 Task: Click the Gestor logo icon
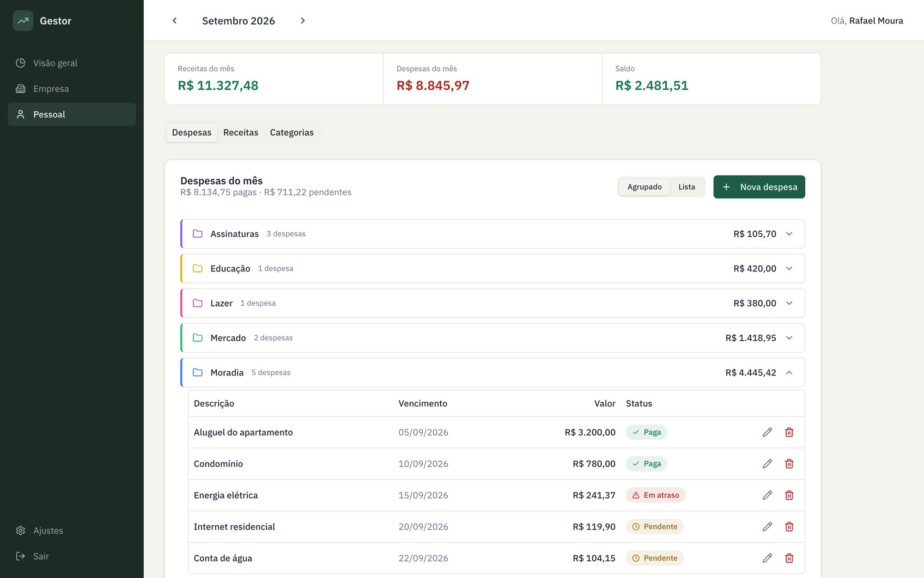click(x=23, y=20)
